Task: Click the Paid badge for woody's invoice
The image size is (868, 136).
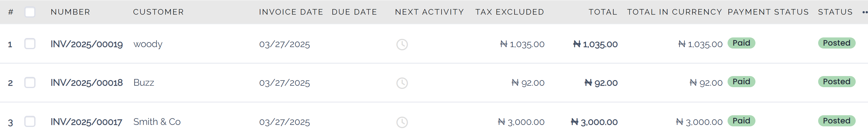Action: 741,43
